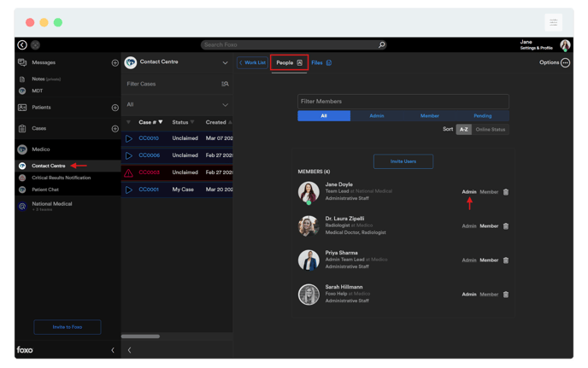Add a new patient with plus icon
Screen dimensions: 588x368
point(115,108)
